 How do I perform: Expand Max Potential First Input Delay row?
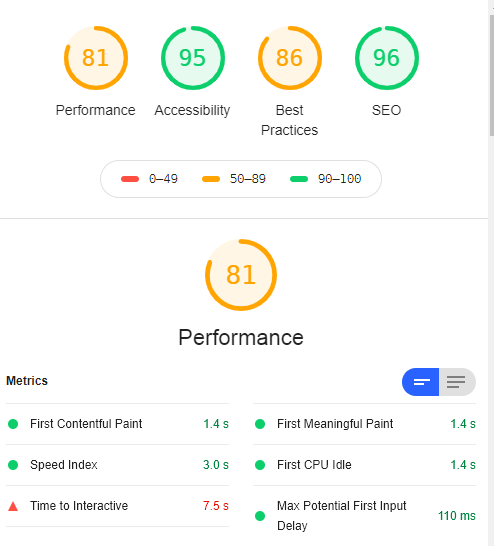364,516
